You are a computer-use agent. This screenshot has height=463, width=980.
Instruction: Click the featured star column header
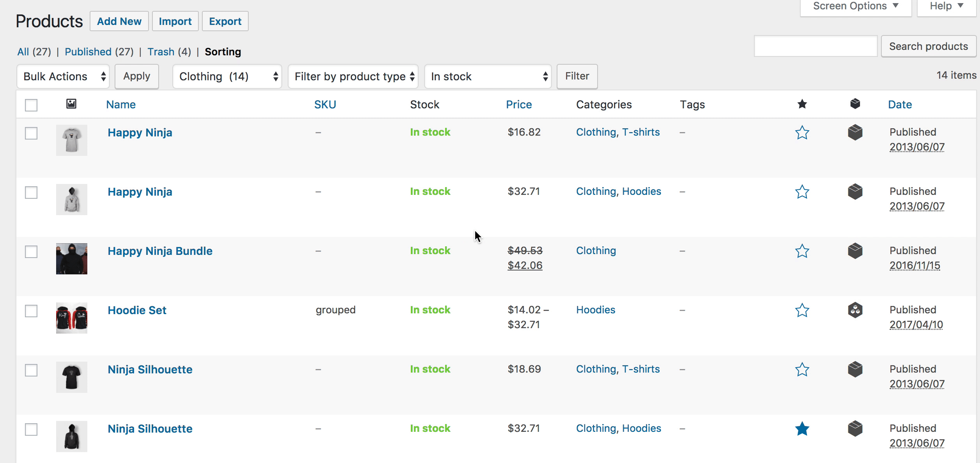click(x=802, y=104)
